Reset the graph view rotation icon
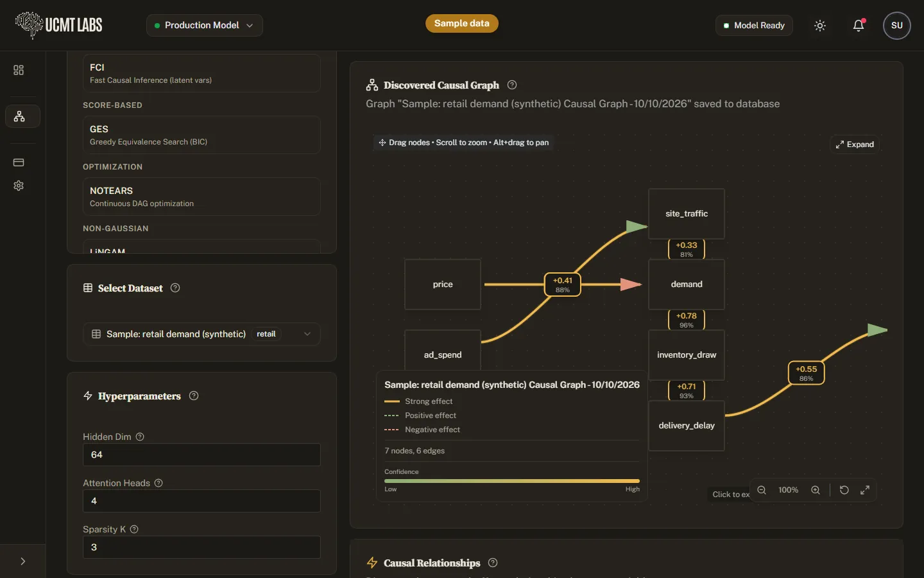Image resolution: width=924 pixels, height=578 pixels. tap(844, 490)
